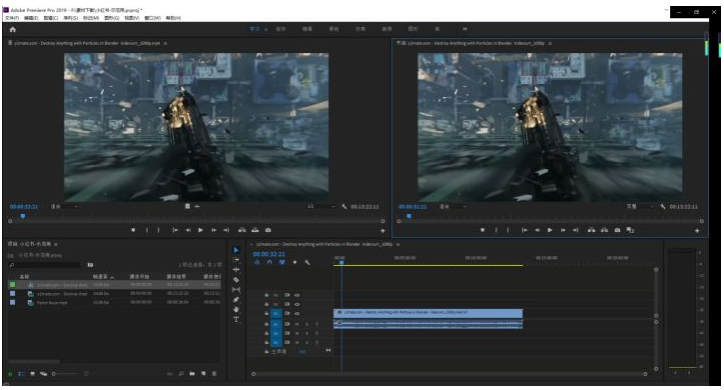Open Source monitor playback resolution dropdown
Viewport: 724px width, 390px height.
tap(320, 206)
